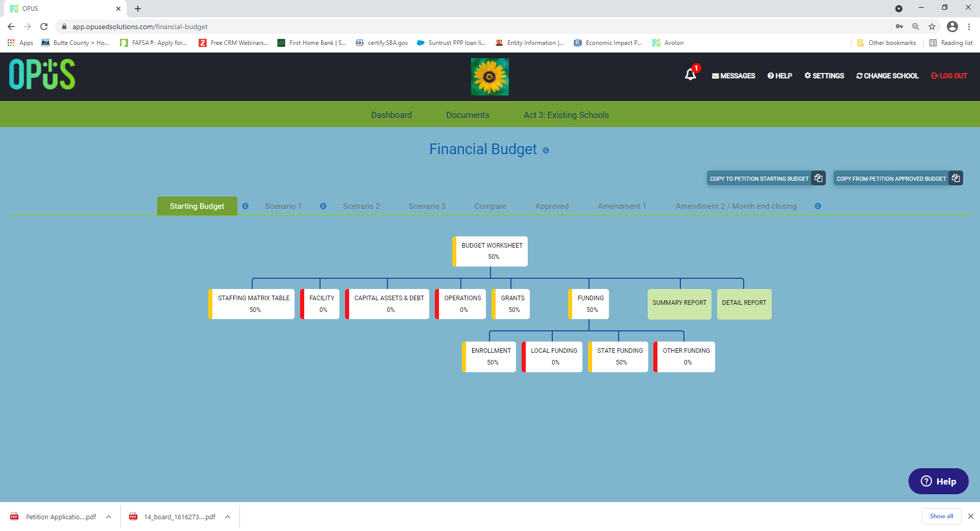Click info icon after Scenario 1 tab
The height and width of the screenshot is (531, 980).
[323, 206]
